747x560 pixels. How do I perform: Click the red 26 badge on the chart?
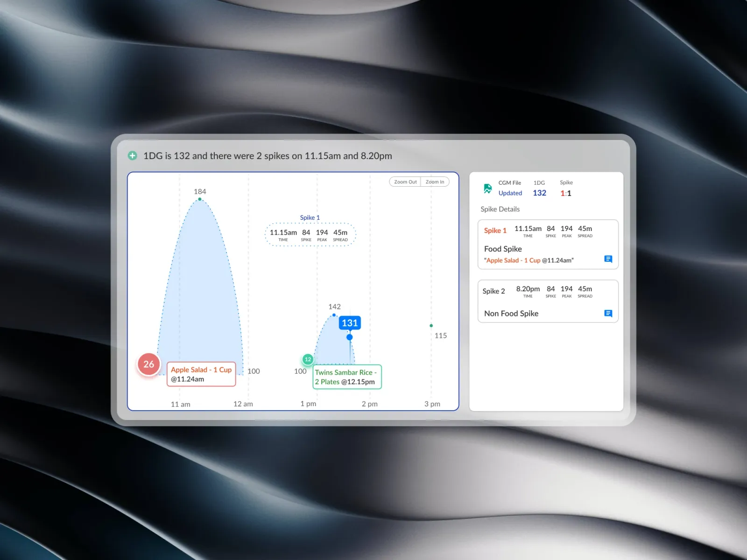pos(149,364)
